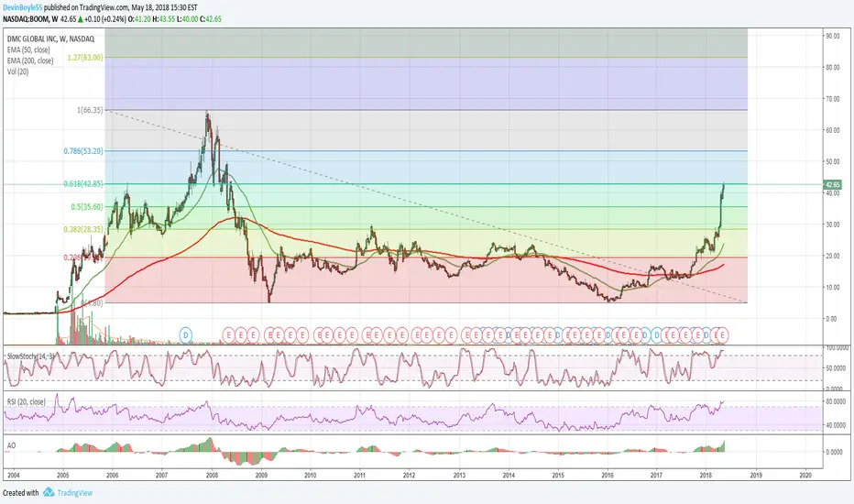Screen dimensions: 854x504
Task: Click the 0.786(53.20) Fibonacci level label
Action: [x=83, y=151]
